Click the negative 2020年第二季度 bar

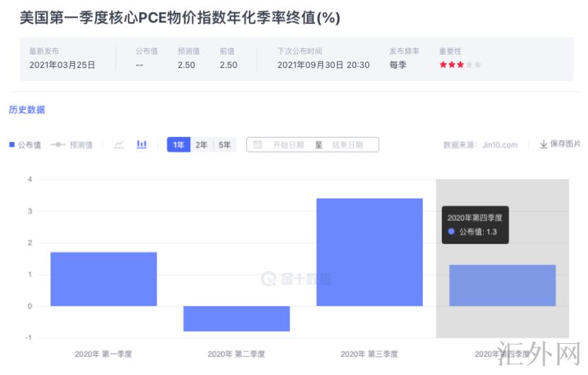point(236,318)
